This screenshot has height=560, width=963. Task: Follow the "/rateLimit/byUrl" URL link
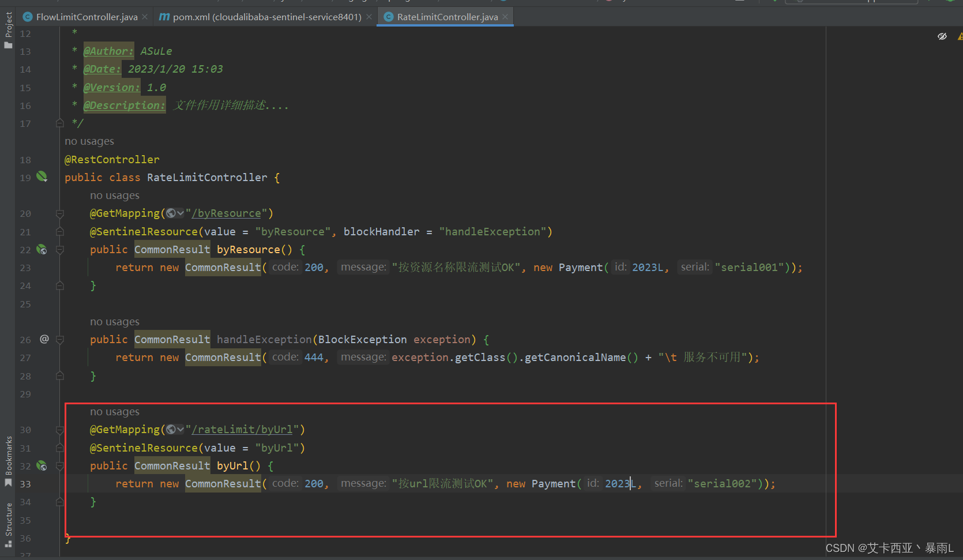242,430
